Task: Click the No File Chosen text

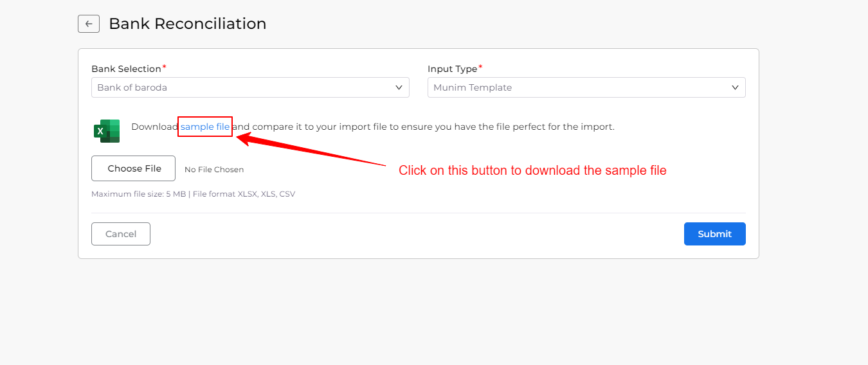Action: tap(214, 170)
